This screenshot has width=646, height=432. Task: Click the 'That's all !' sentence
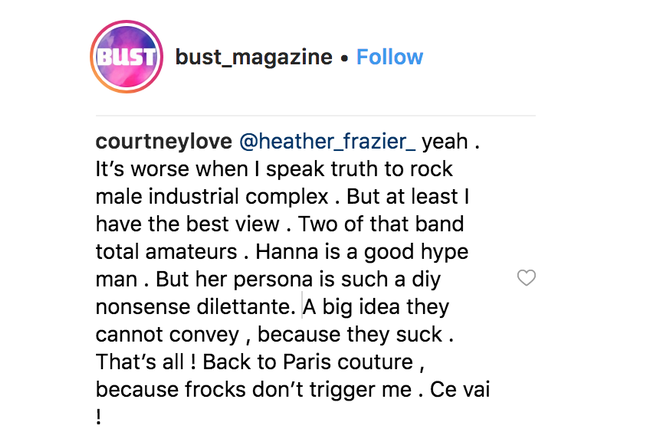pos(146,362)
